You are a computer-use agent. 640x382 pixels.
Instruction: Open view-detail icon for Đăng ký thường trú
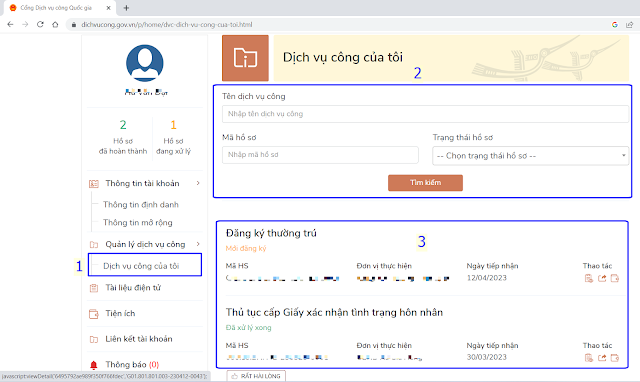(x=589, y=278)
